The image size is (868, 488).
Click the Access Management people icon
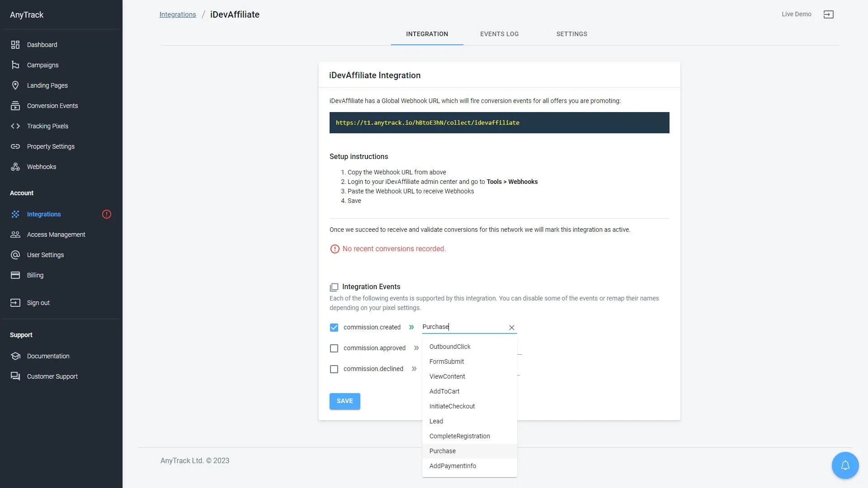point(15,235)
